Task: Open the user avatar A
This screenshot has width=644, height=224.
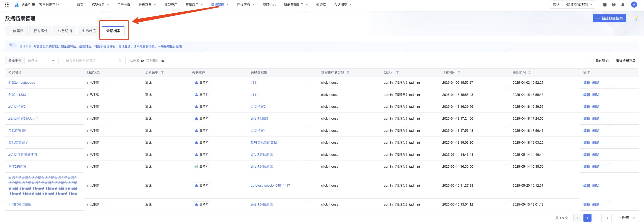Action: point(634,5)
